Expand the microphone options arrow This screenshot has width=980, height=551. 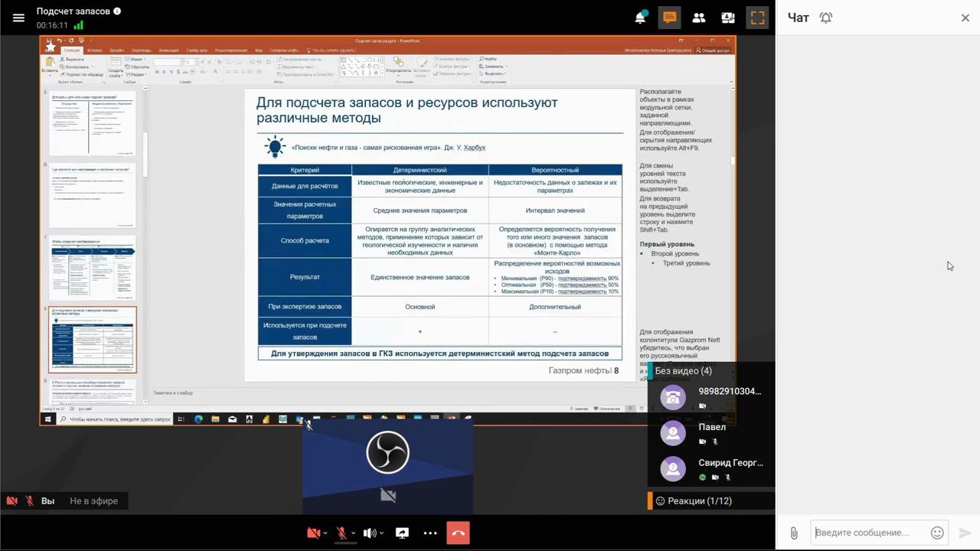[353, 533]
